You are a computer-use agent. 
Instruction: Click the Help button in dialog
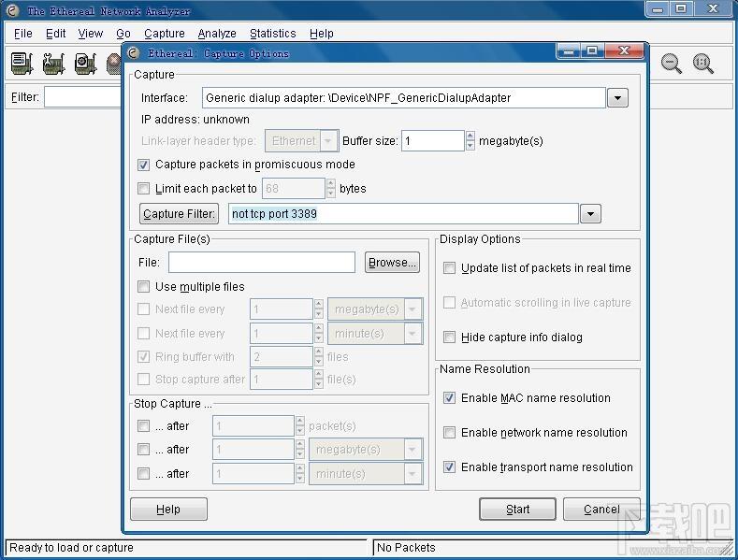click(x=168, y=510)
